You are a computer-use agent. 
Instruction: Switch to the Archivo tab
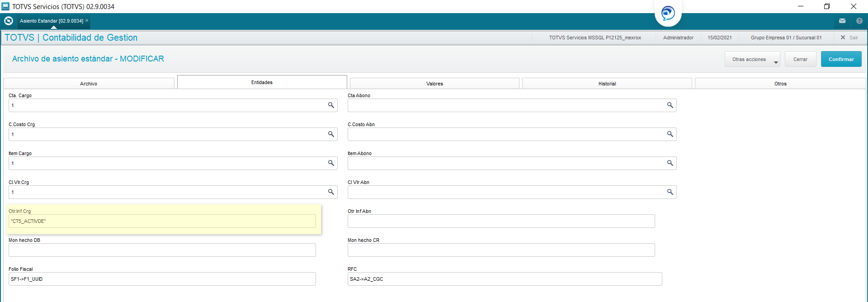(x=89, y=84)
